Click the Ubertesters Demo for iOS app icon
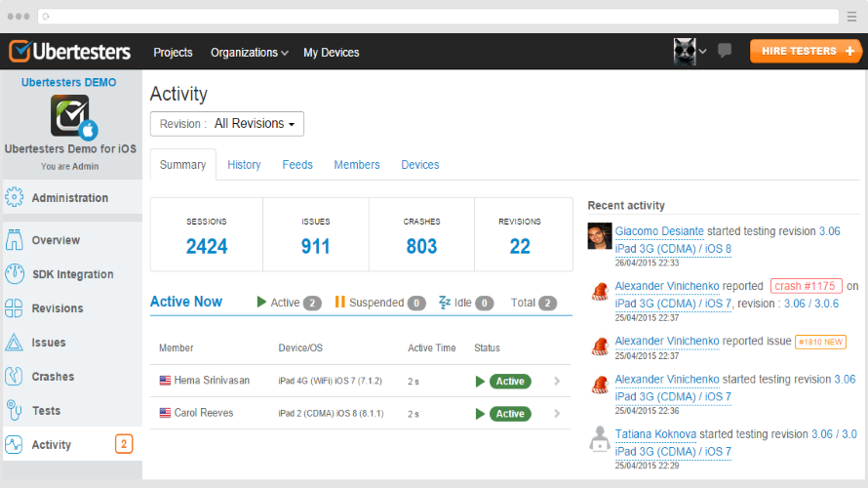 pos(72,116)
